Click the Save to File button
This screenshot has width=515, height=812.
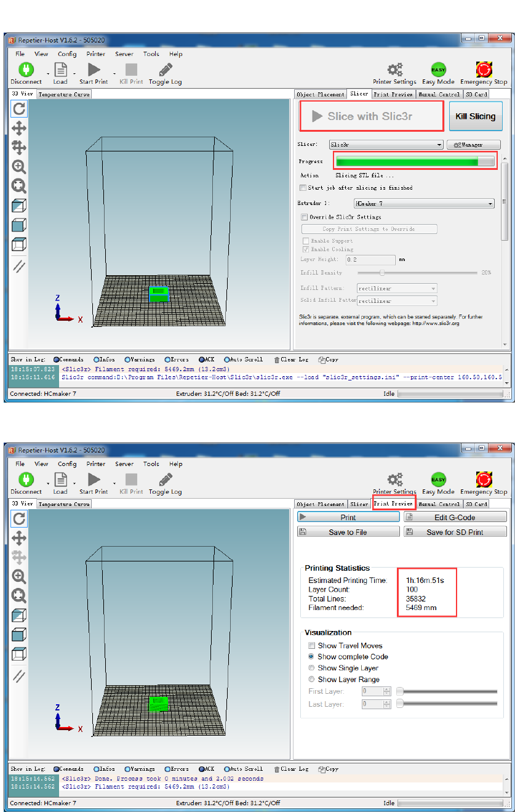pyautogui.click(x=348, y=532)
